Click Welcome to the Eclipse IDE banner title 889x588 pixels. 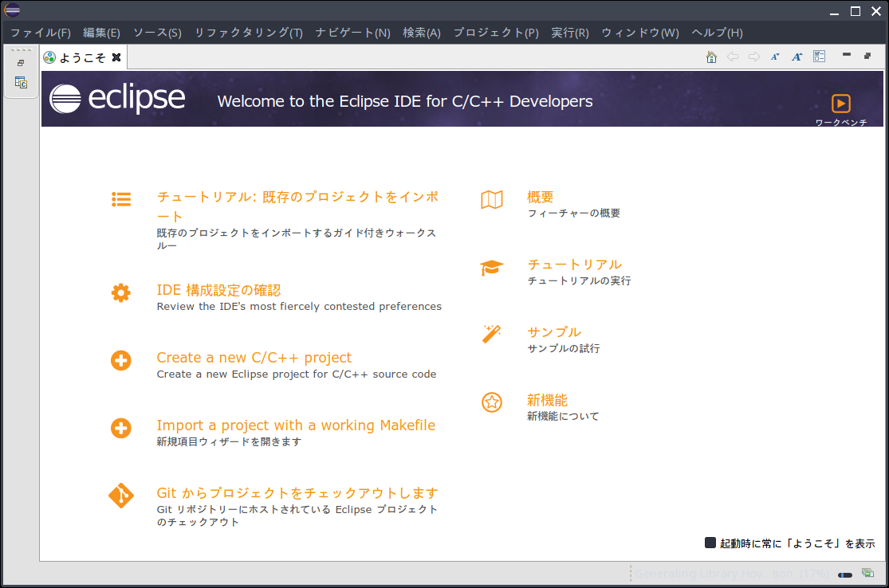tap(405, 101)
